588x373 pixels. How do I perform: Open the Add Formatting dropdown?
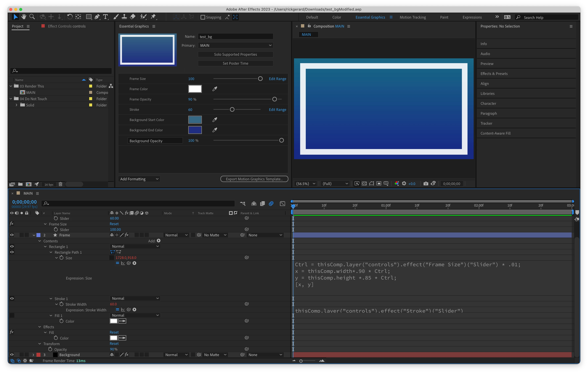[139, 179]
